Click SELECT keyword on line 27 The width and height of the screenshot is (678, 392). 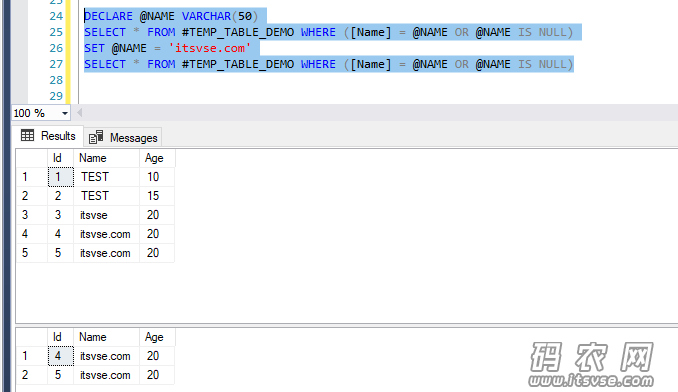click(x=105, y=64)
